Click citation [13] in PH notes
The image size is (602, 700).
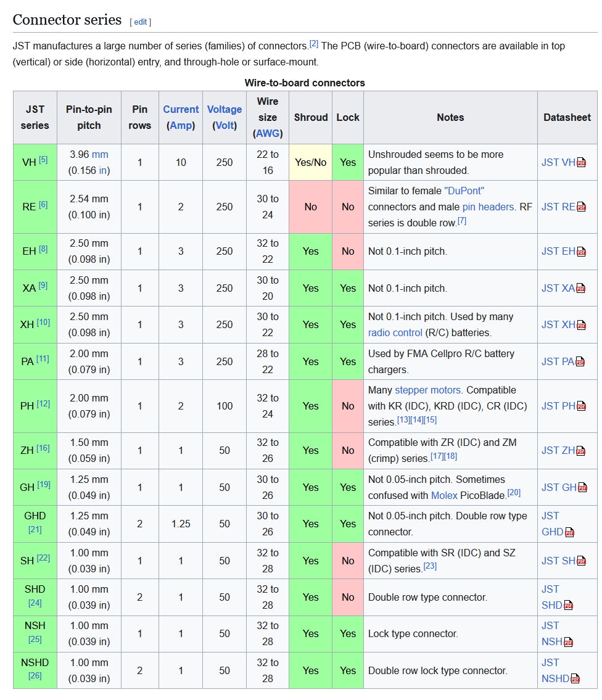click(404, 419)
